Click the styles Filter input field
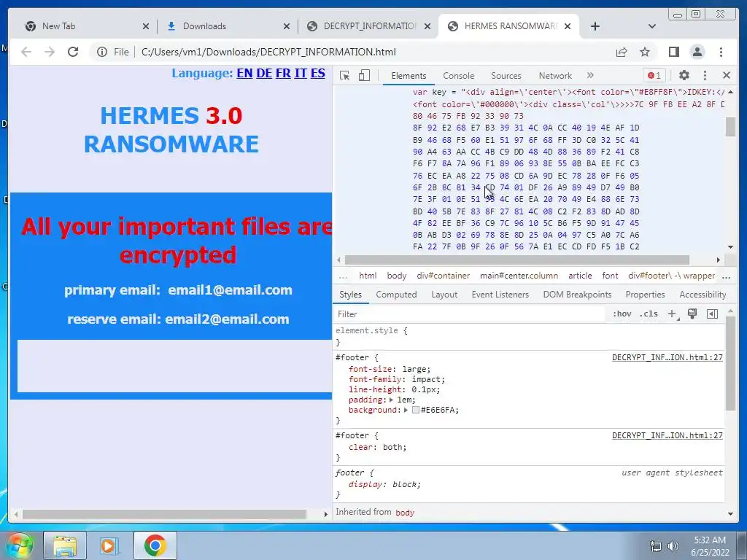The image size is (747, 560). point(469,314)
